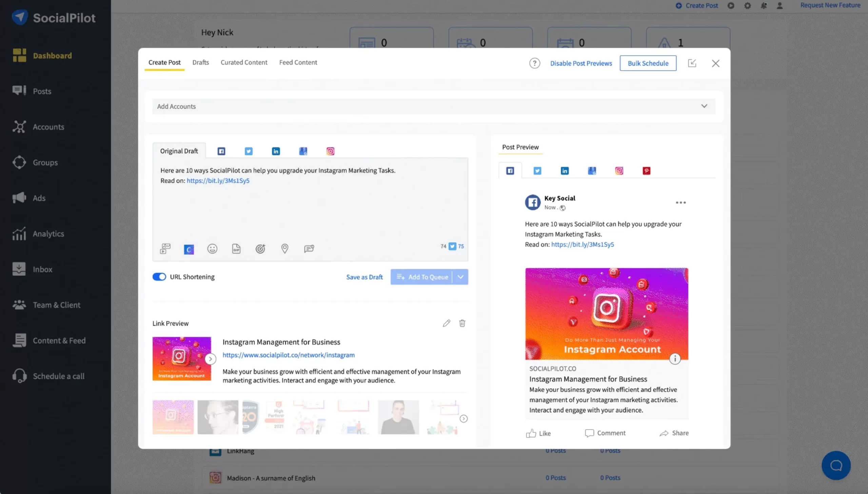This screenshot has height=494, width=868.
Task: Click the Bulk Schedule button
Action: [x=648, y=63]
